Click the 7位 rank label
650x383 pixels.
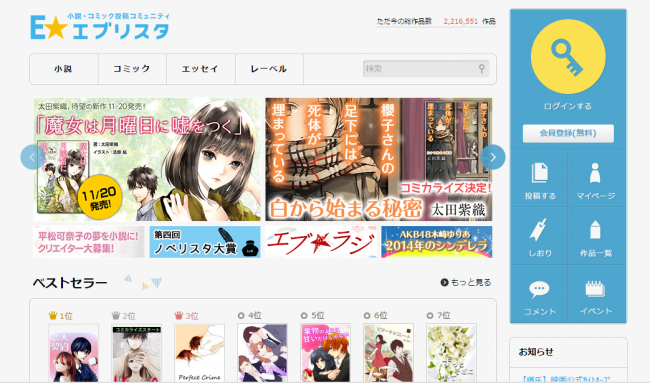coord(443,316)
